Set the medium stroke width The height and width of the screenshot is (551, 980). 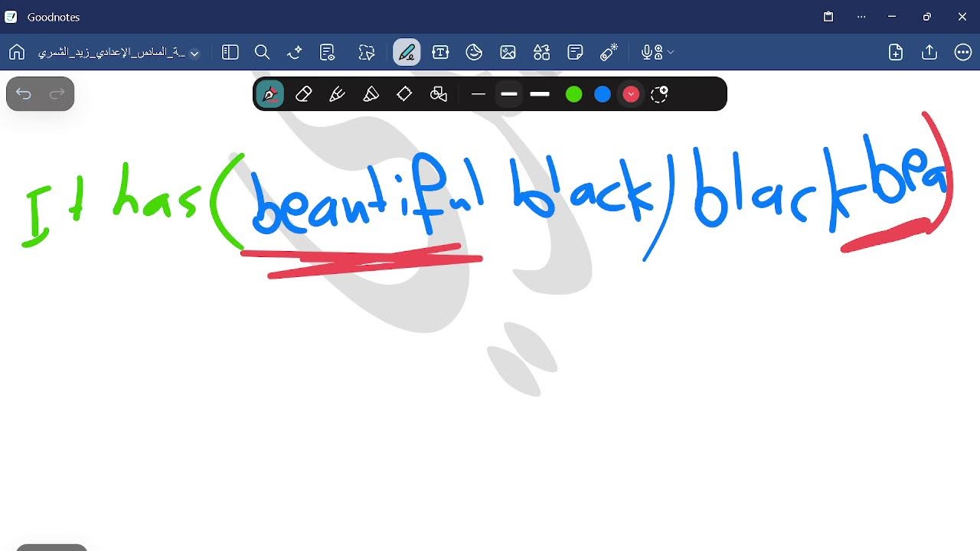coord(509,94)
